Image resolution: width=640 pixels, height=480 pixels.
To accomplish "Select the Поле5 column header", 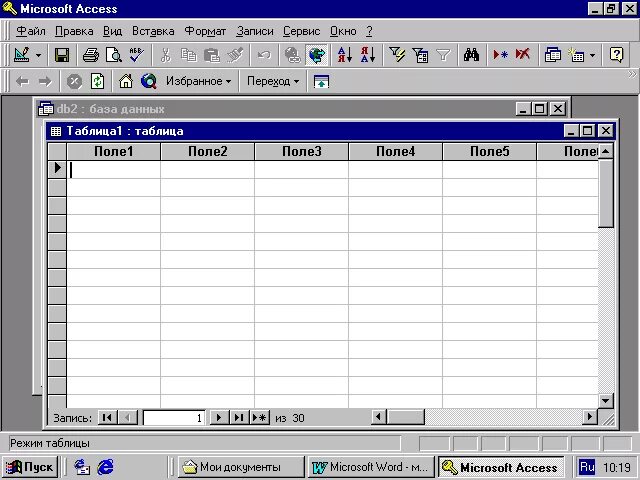I will tap(489, 151).
